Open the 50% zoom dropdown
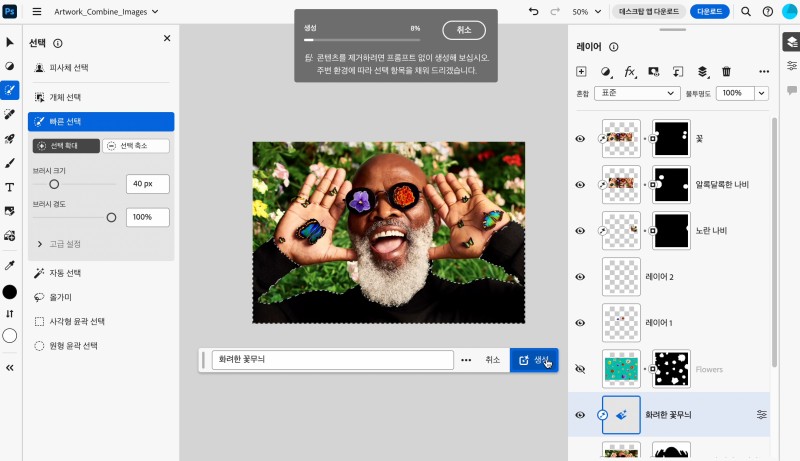This screenshot has width=800, height=461. [587, 11]
